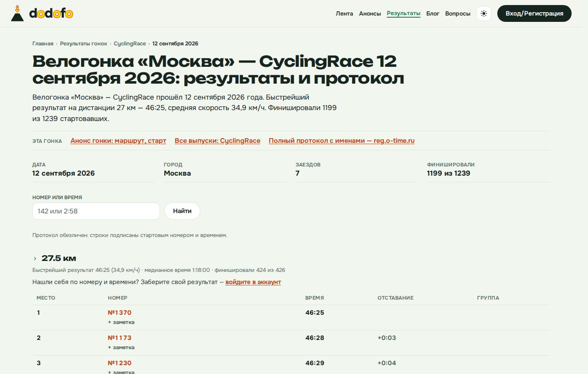Click the НОМЕР column header
The height and width of the screenshot is (374, 588).
click(118, 298)
